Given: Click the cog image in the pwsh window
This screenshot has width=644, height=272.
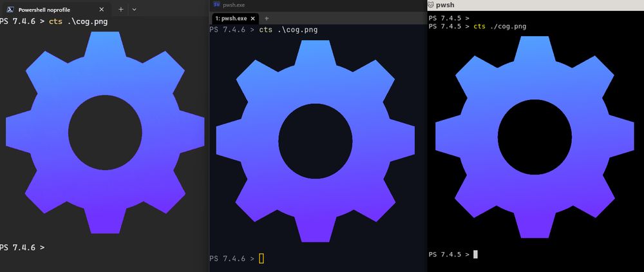Looking at the screenshot, I should coord(535,137).
